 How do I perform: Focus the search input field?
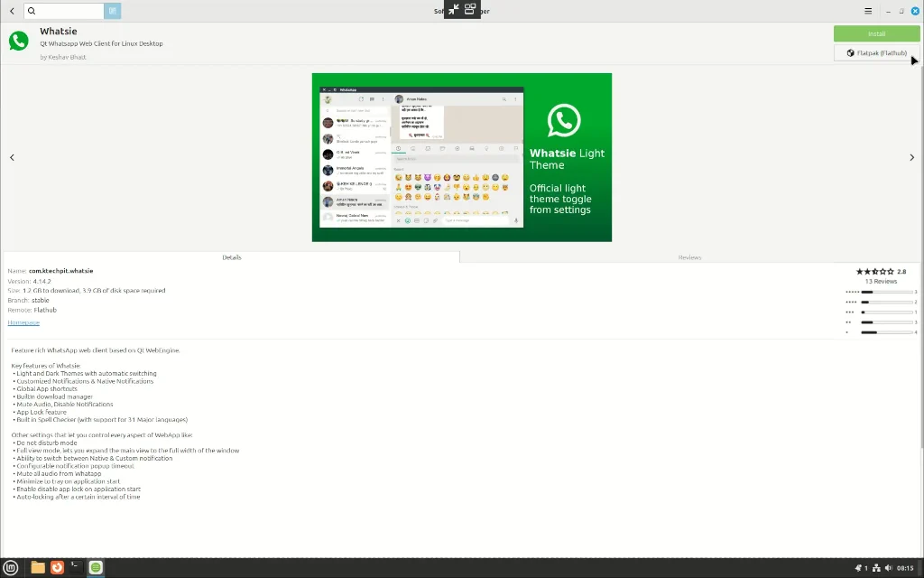[x=64, y=11]
